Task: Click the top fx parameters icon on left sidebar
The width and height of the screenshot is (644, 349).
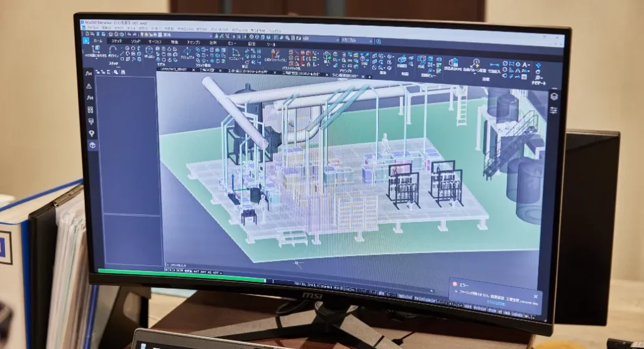Action: pyautogui.click(x=88, y=73)
